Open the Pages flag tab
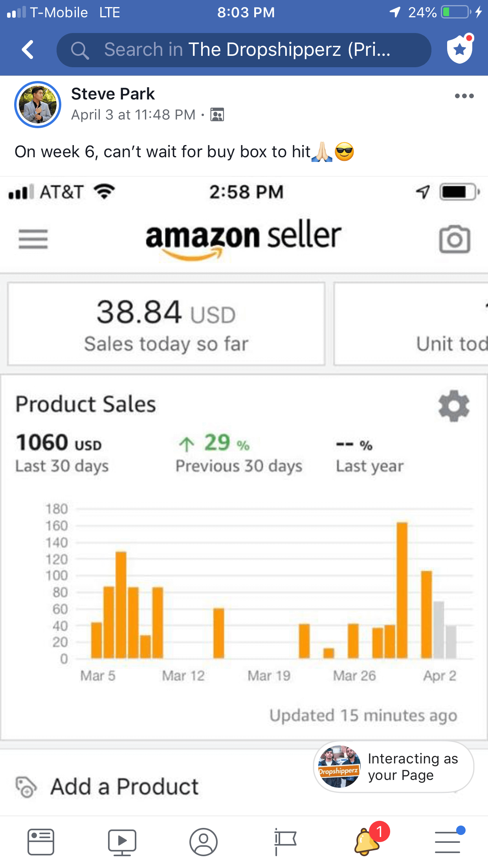 pyautogui.click(x=285, y=842)
